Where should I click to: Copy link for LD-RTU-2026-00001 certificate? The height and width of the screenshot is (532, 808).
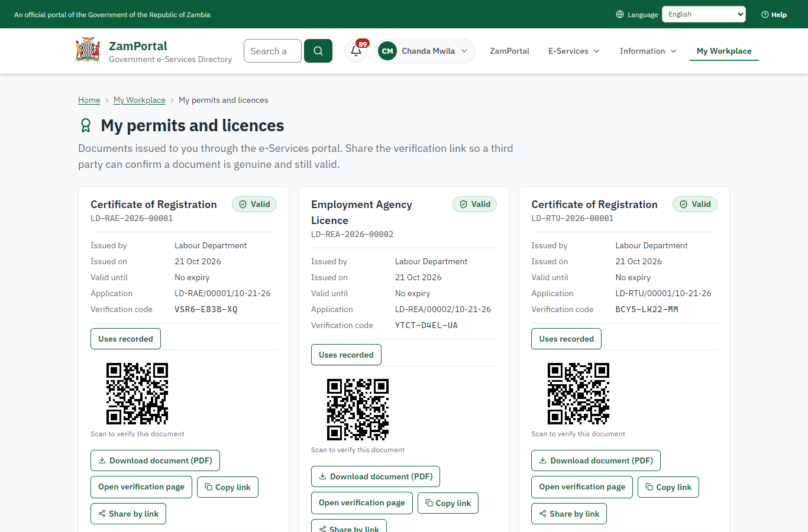click(668, 487)
